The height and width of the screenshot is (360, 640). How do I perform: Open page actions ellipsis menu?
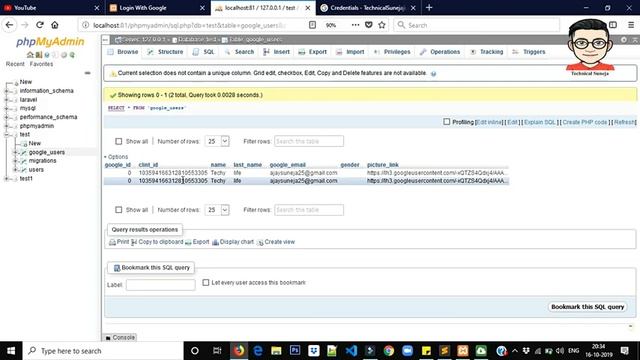click(x=356, y=25)
